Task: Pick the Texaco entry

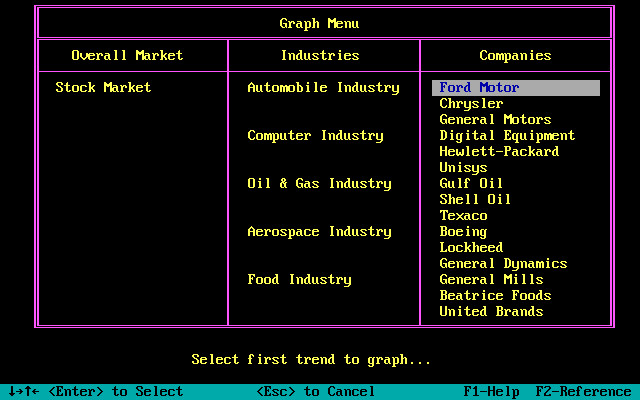Action: [463, 216]
